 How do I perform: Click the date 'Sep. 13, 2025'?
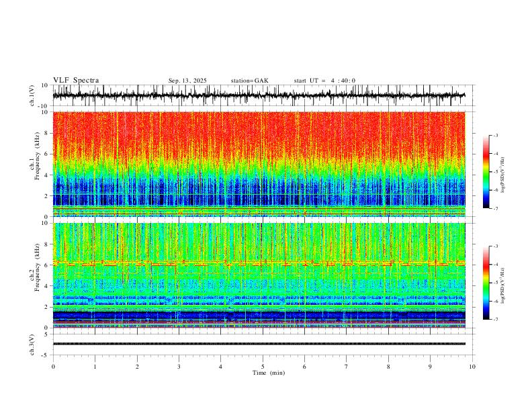187,81
